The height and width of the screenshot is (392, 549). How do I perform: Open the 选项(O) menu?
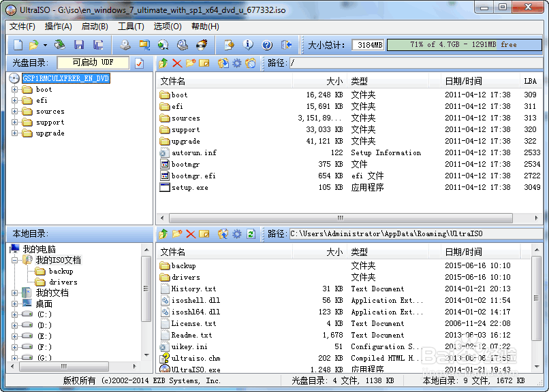tap(168, 27)
